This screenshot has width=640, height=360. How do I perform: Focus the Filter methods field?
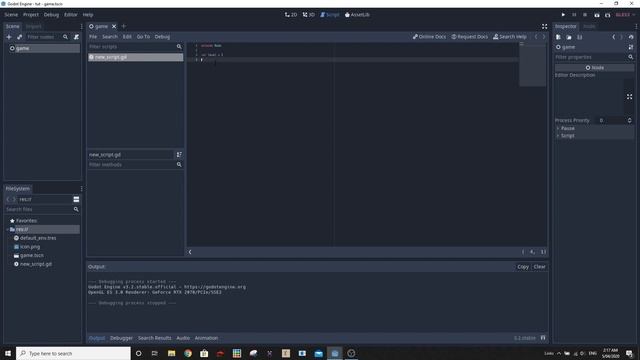click(131, 164)
